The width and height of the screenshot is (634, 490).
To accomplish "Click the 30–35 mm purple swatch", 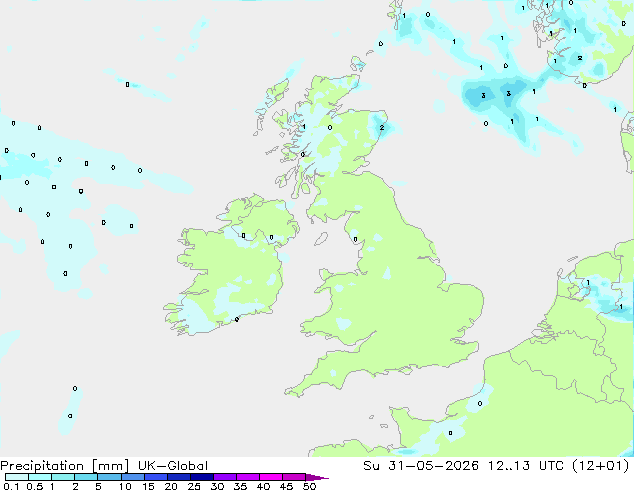I will click(224, 477).
